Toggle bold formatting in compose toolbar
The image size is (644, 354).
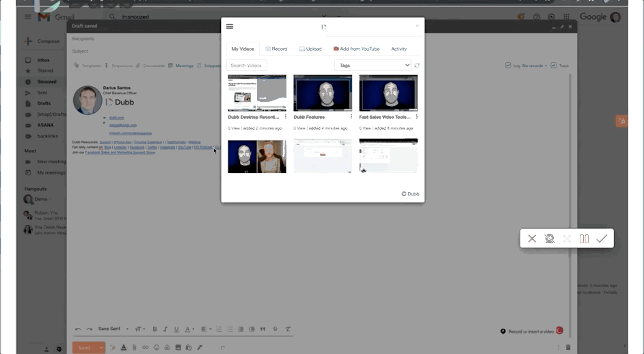155,329
